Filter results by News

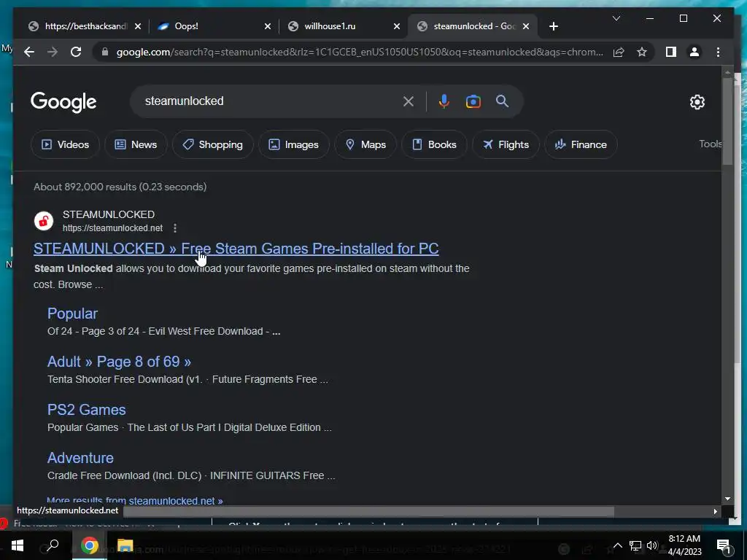[x=136, y=144]
